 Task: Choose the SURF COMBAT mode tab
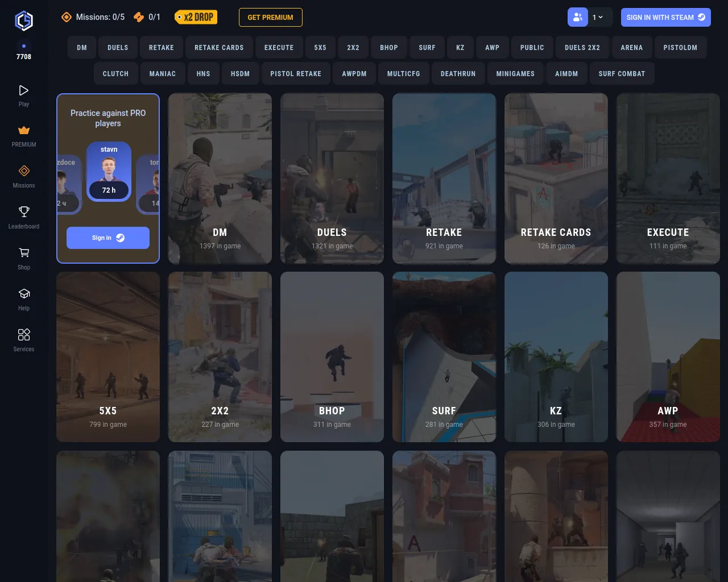[622, 74]
